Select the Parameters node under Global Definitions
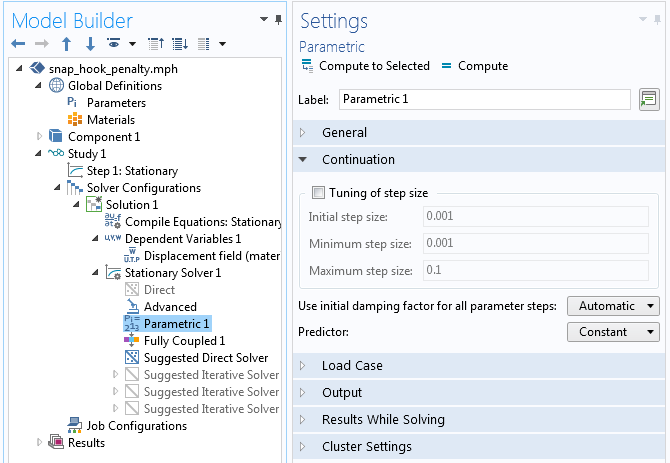Screen dimensions: 670x463 coord(115,103)
